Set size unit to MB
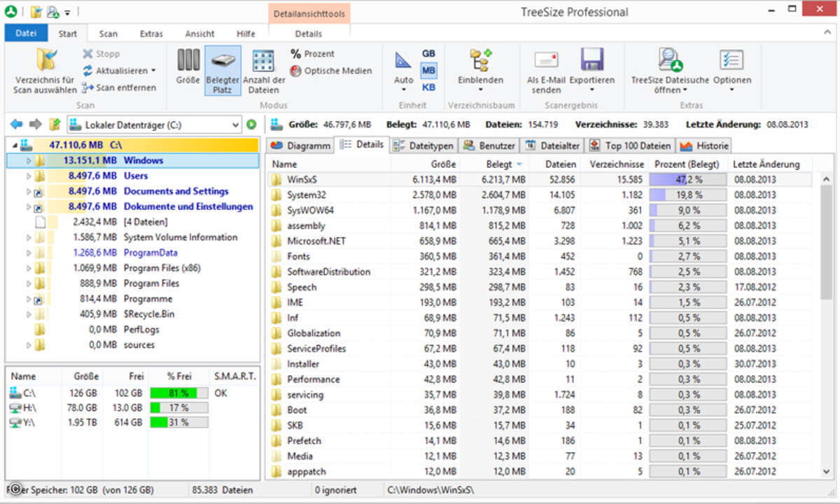The width and height of the screenshot is (840, 504). [428, 71]
